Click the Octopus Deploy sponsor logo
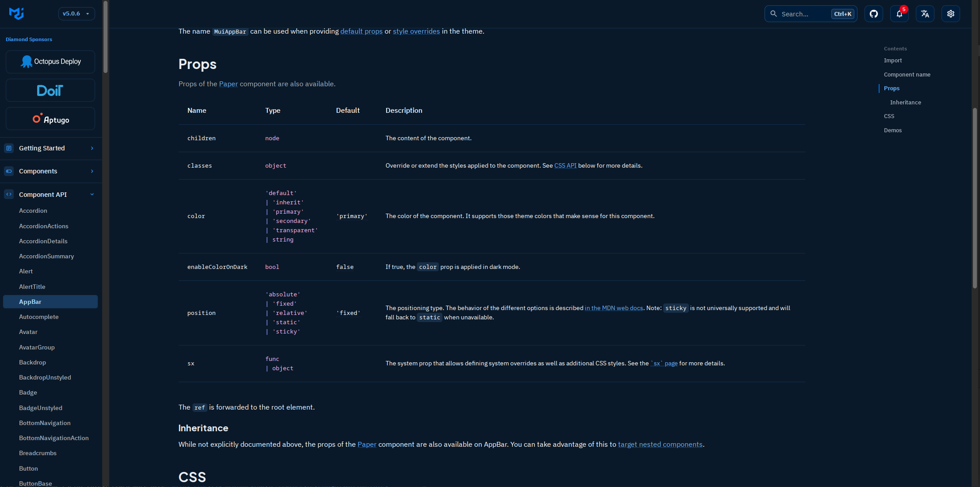 pos(50,61)
